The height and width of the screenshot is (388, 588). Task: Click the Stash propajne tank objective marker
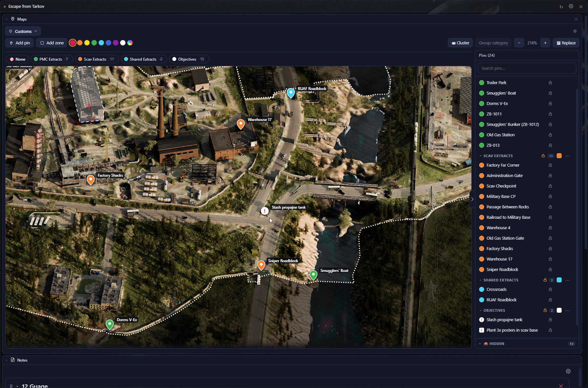coord(265,211)
